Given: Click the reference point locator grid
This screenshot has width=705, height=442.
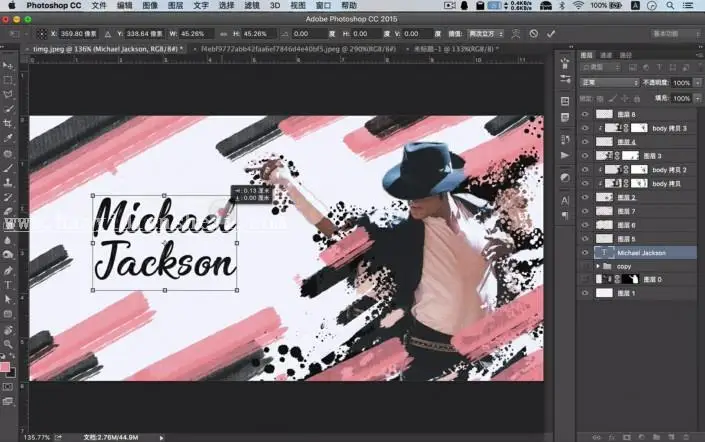Looking at the screenshot, I should click(42, 34).
